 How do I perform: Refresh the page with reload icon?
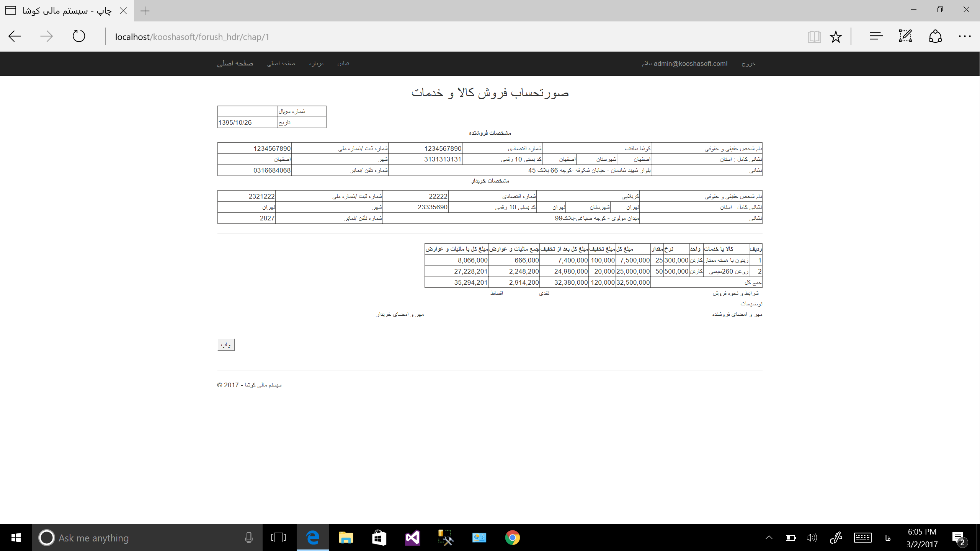coord(79,36)
